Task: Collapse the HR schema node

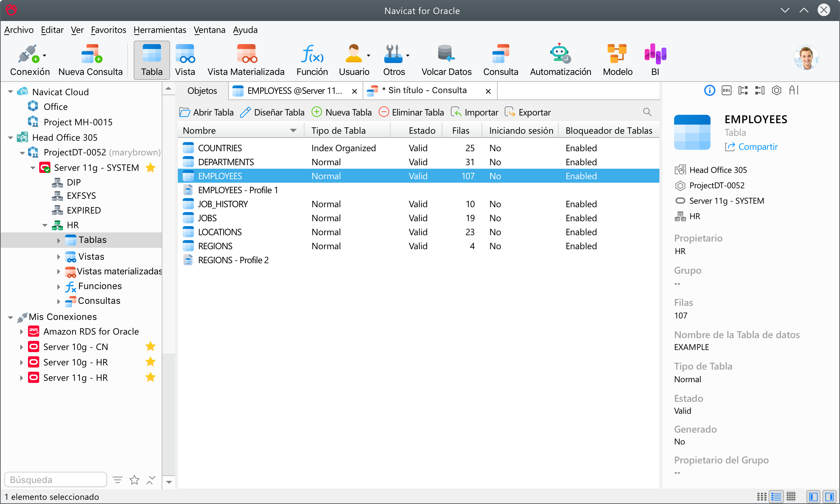Action: pos(45,225)
